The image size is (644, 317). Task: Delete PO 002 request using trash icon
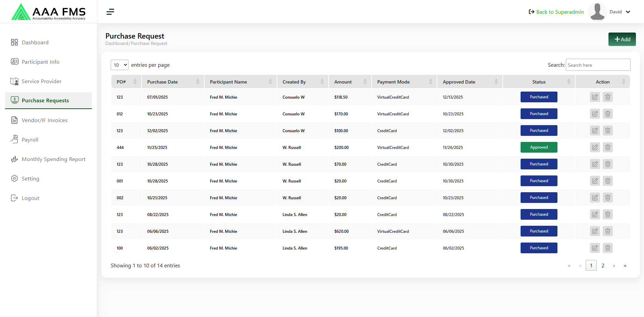pos(607,198)
